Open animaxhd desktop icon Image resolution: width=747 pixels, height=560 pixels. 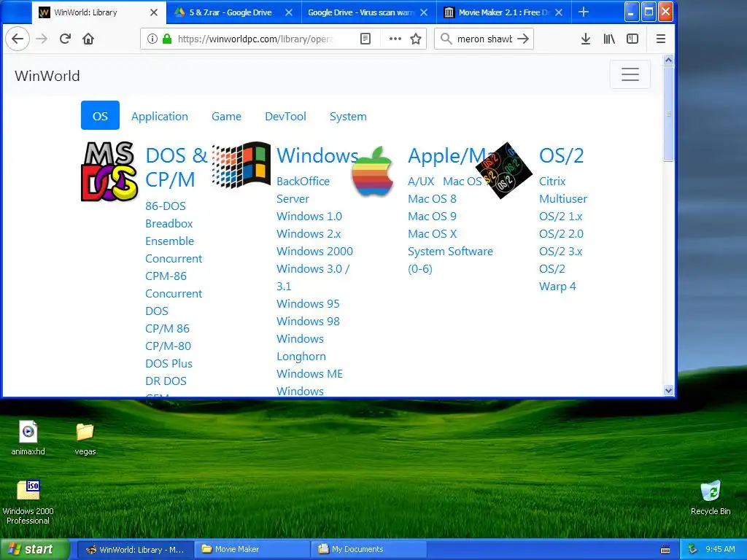click(28, 437)
